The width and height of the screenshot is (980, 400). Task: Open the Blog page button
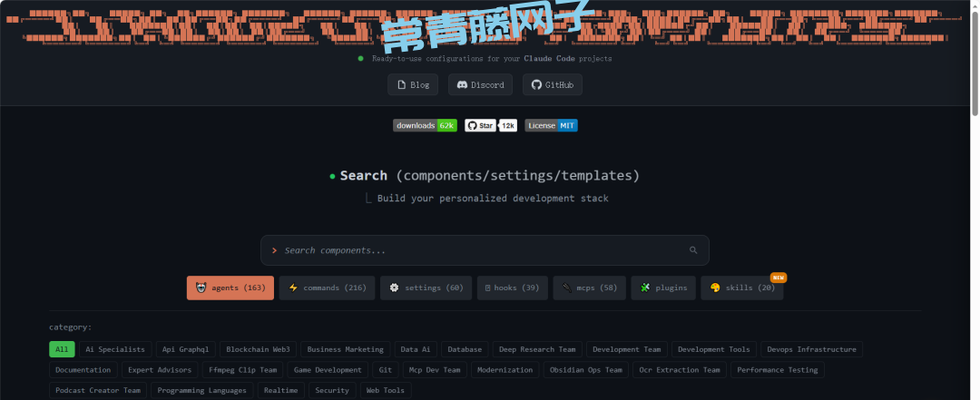413,84
